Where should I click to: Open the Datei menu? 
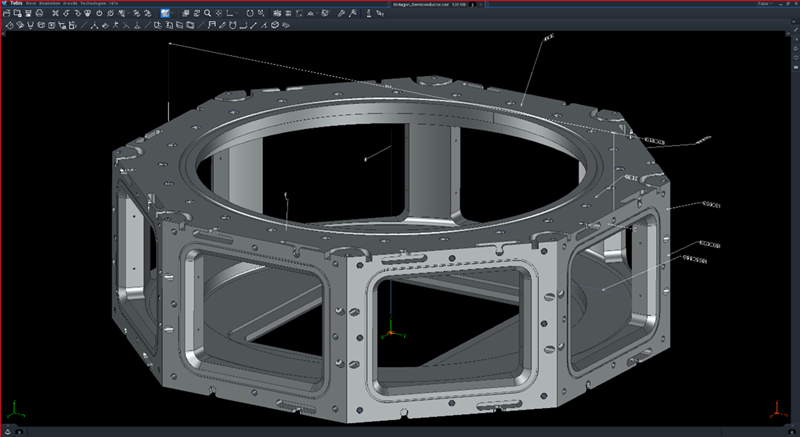[32, 4]
